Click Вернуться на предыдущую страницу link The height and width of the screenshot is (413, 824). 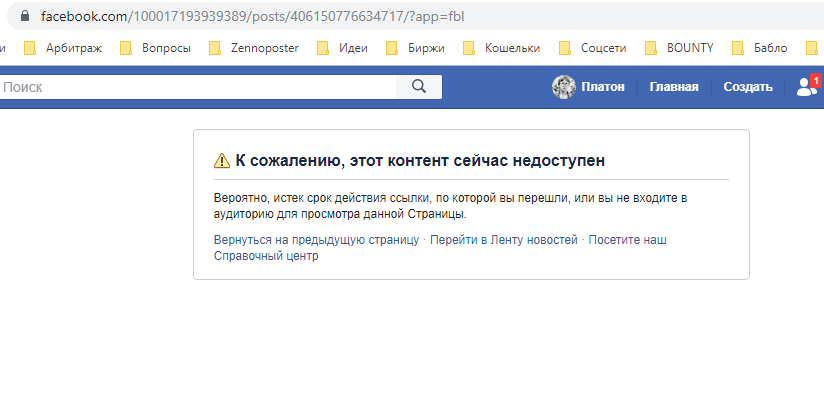(316, 240)
